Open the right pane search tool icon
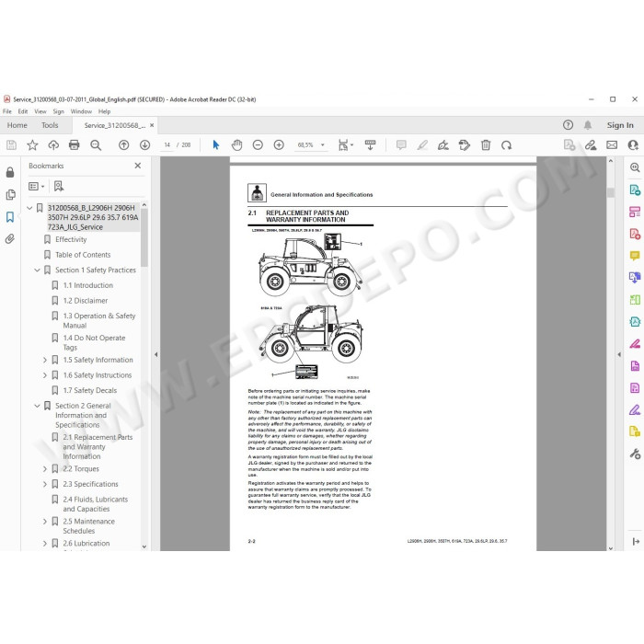Screen dimensions: 644x644 (635, 167)
